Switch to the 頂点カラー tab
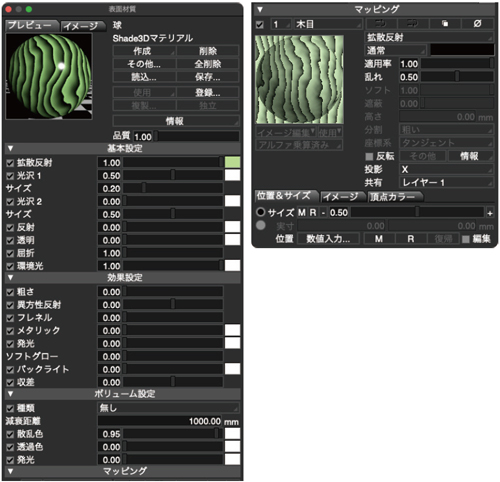500x482 pixels. [395, 197]
